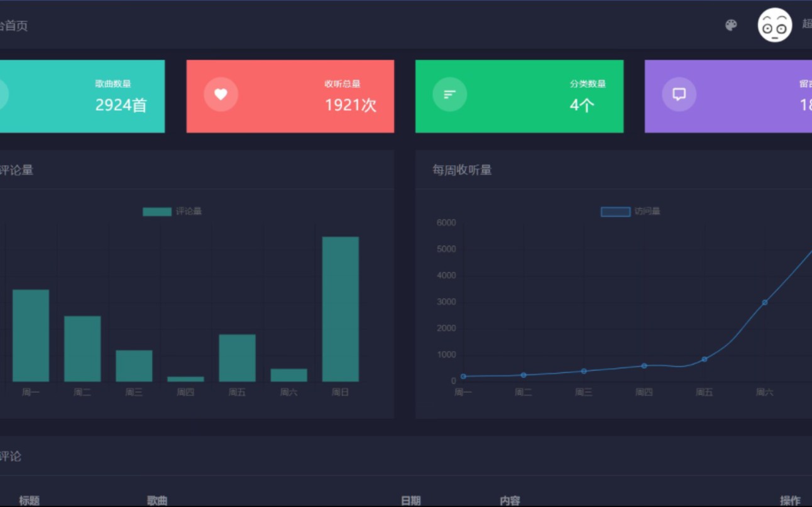Select the 周二 bar in comment chart
This screenshot has width=812, height=507.
82,349
